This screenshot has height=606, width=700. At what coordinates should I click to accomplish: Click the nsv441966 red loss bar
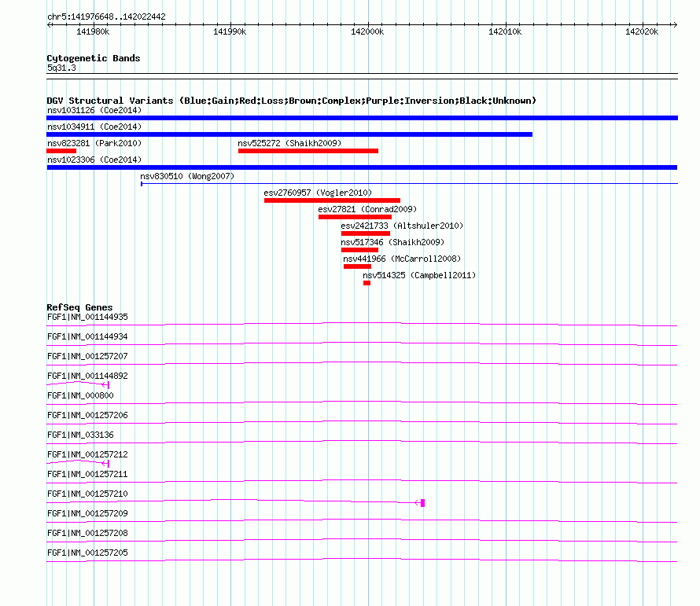[357, 266]
